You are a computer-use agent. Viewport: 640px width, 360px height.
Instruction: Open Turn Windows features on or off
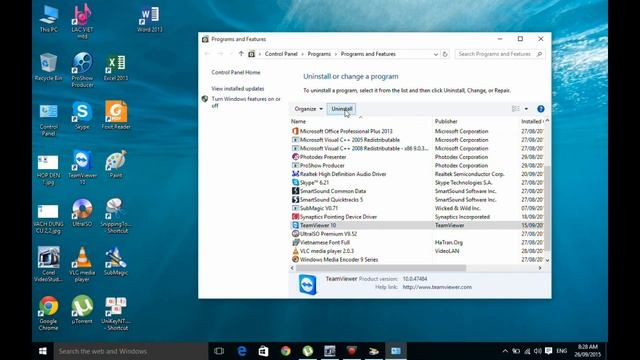246,102
